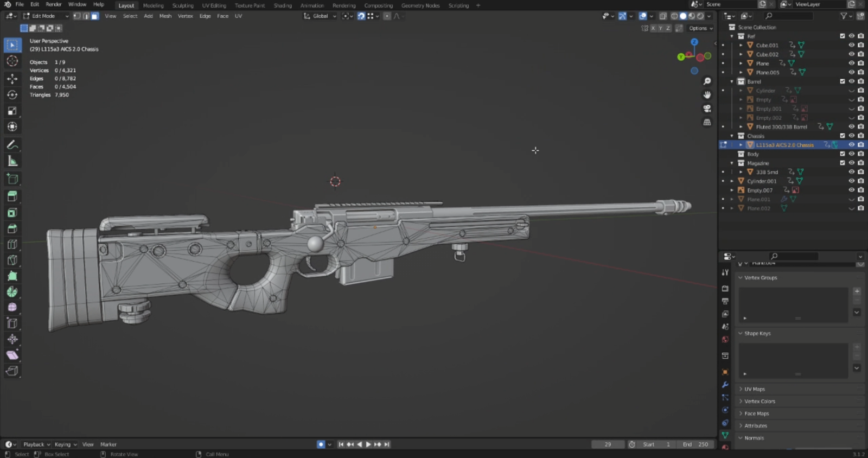Open Mesh menu in viewport header
The height and width of the screenshot is (458, 868).
165,16
